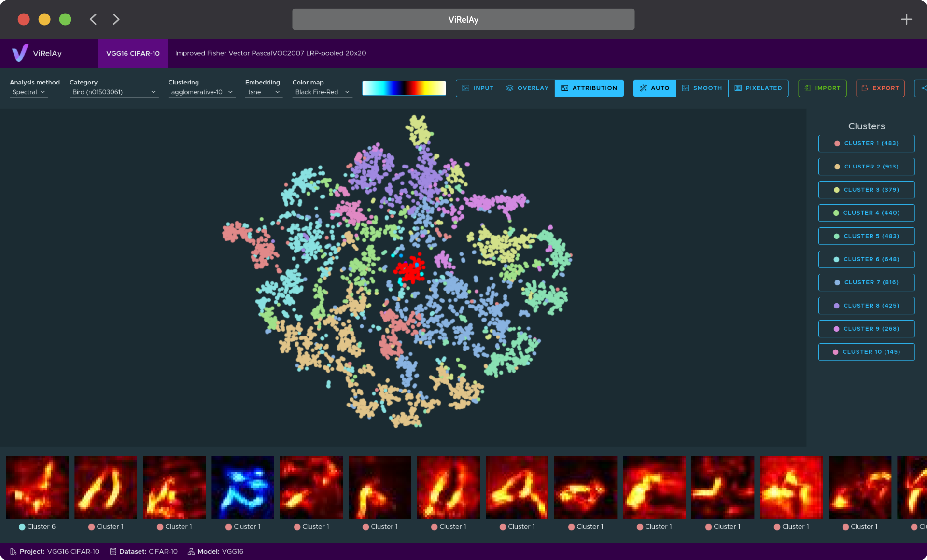
Task: Click the blue attribution heatmap thumbnail
Action: coord(243,488)
